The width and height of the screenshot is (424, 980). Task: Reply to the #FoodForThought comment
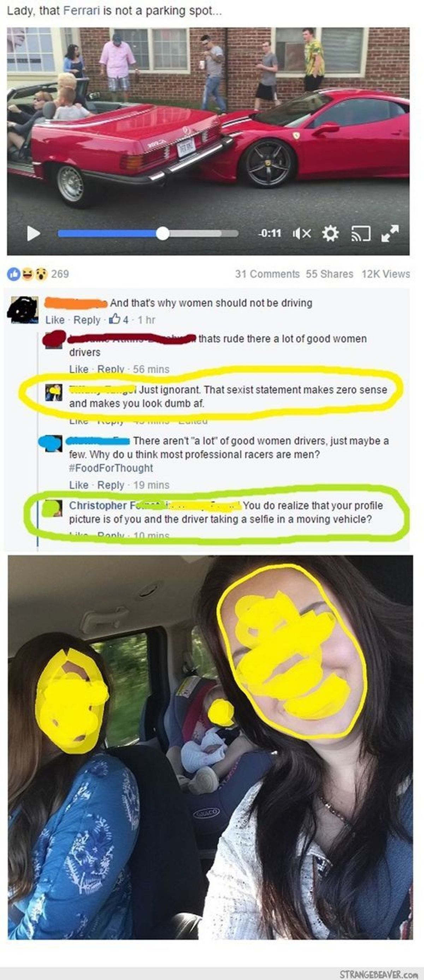[111, 485]
